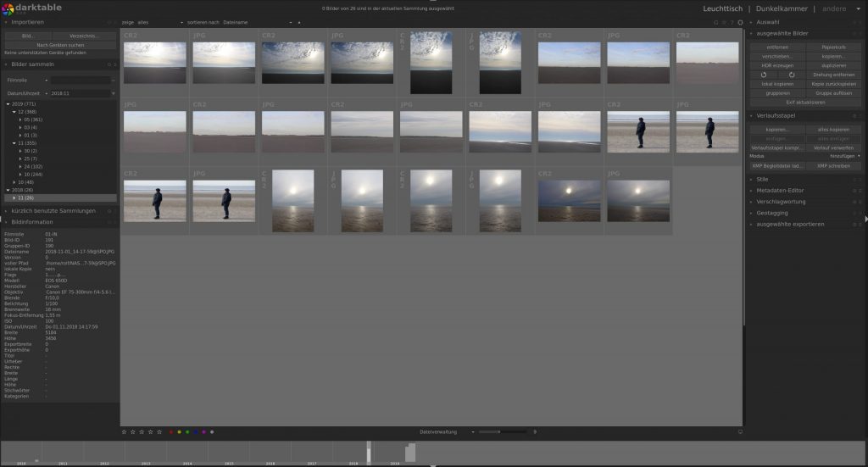
Task: Open the Filmrolle collection property dropdown
Action: [27, 81]
